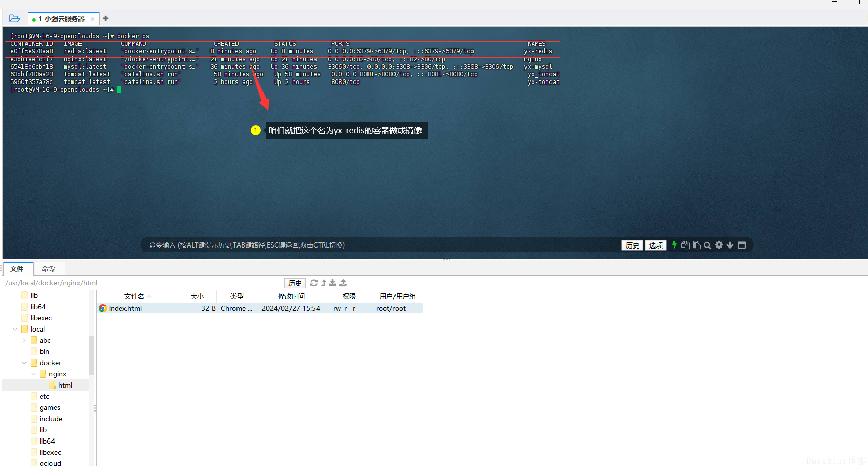The height and width of the screenshot is (466, 868).
Task: Open 选项 button in terminal command bar
Action: point(655,245)
